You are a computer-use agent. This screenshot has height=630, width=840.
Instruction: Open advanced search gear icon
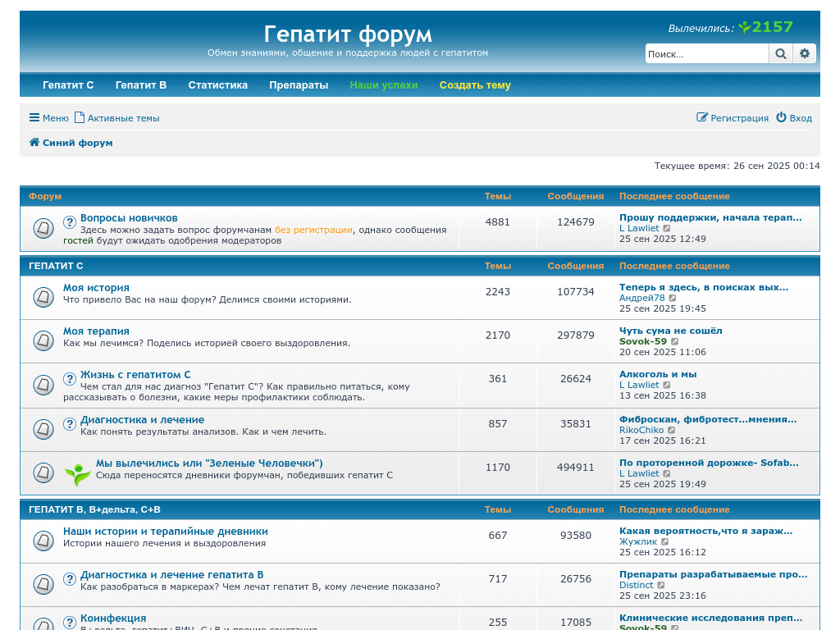[805, 54]
